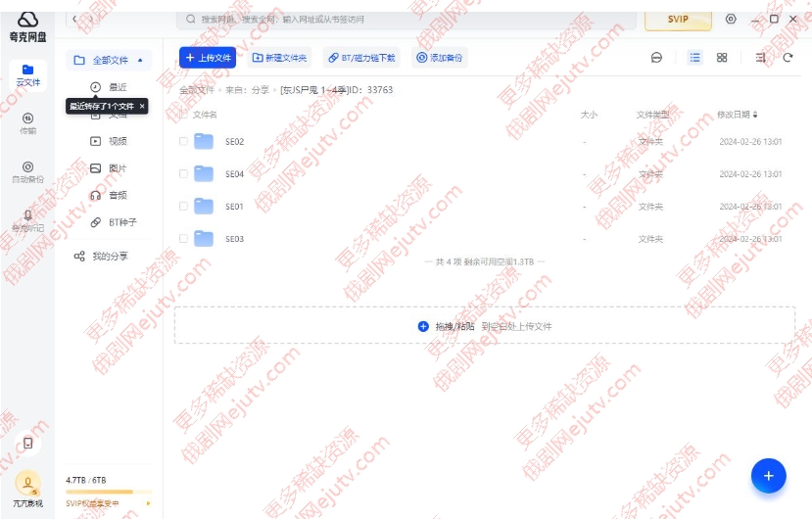Switch to grid view
This screenshot has width=812, height=519.
[x=722, y=58]
